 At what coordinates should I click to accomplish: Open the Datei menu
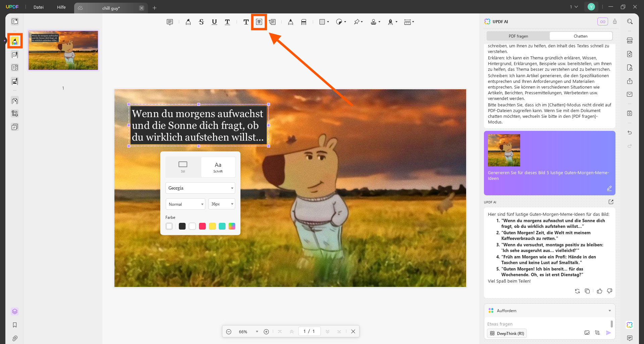coord(39,7)
